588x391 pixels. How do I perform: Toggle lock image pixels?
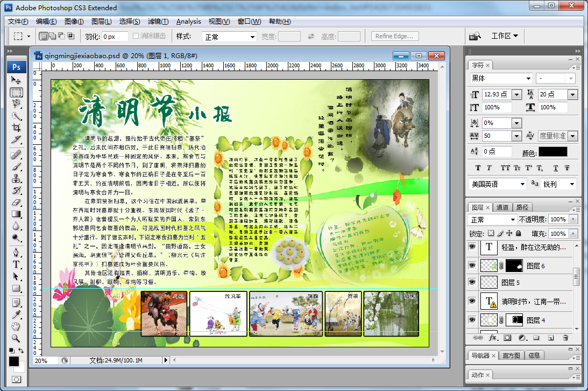(x=500, y=233)
